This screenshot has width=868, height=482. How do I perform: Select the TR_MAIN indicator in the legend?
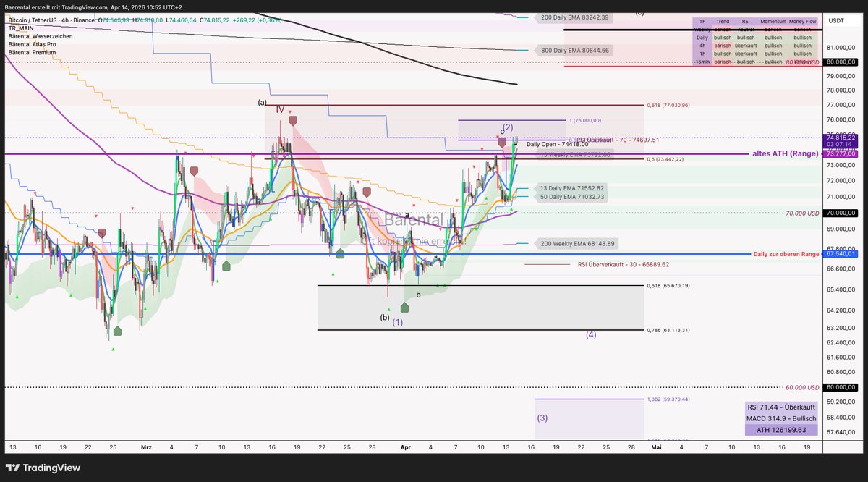coord(22,28)
